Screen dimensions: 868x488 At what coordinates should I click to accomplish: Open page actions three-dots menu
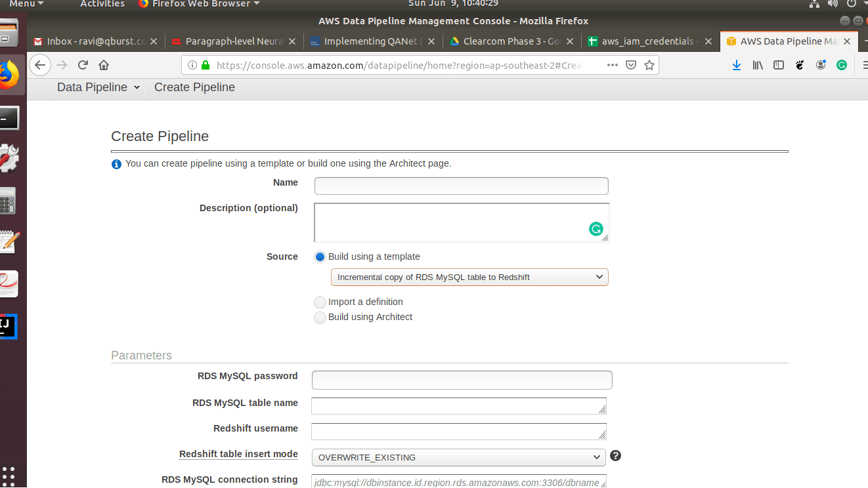(x=612, y=65)
